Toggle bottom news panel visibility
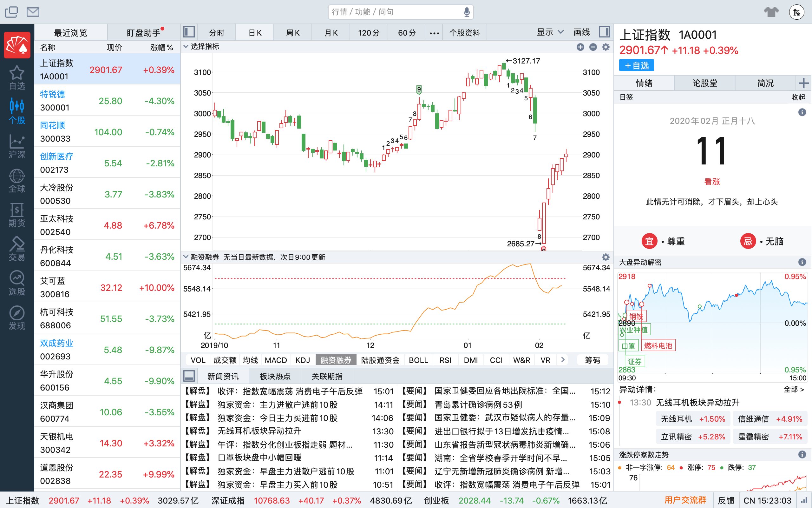This screenshot has height=508, width=812. 189,376
